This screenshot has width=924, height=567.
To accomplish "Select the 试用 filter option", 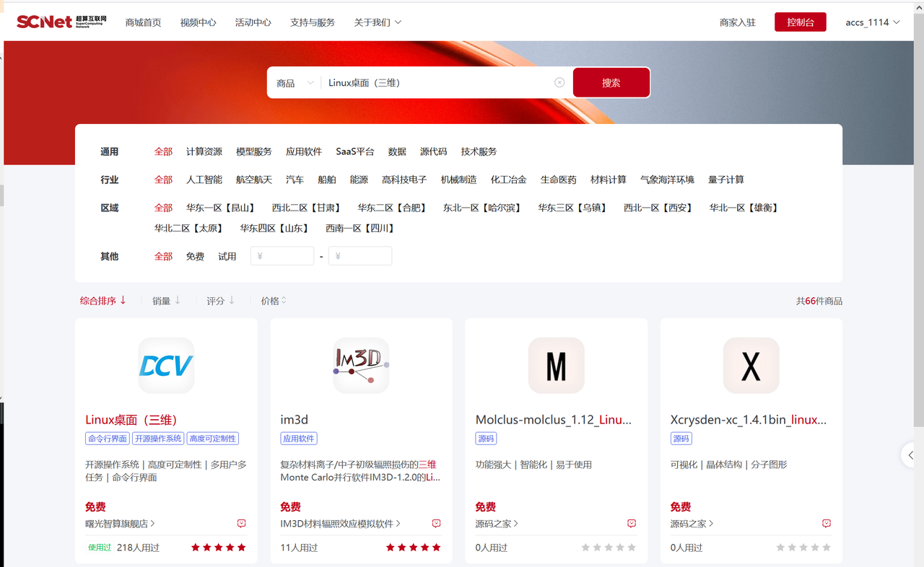I will pos(227,257).
